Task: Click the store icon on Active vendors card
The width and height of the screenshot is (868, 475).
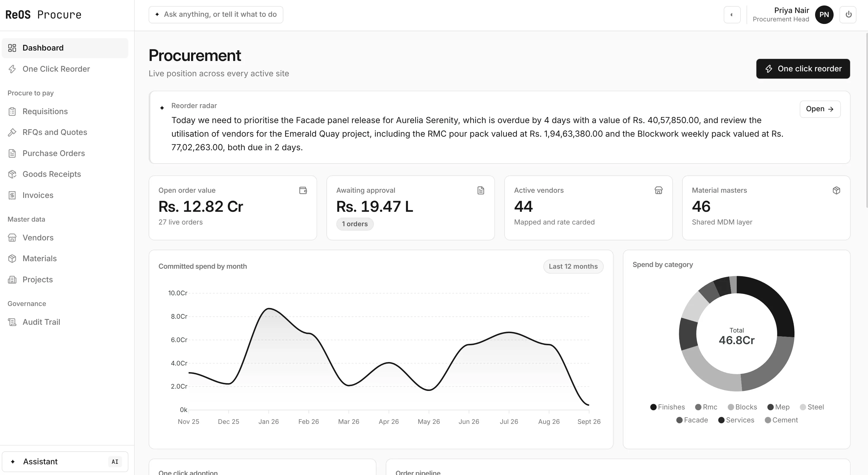Action: coord(658,190)
